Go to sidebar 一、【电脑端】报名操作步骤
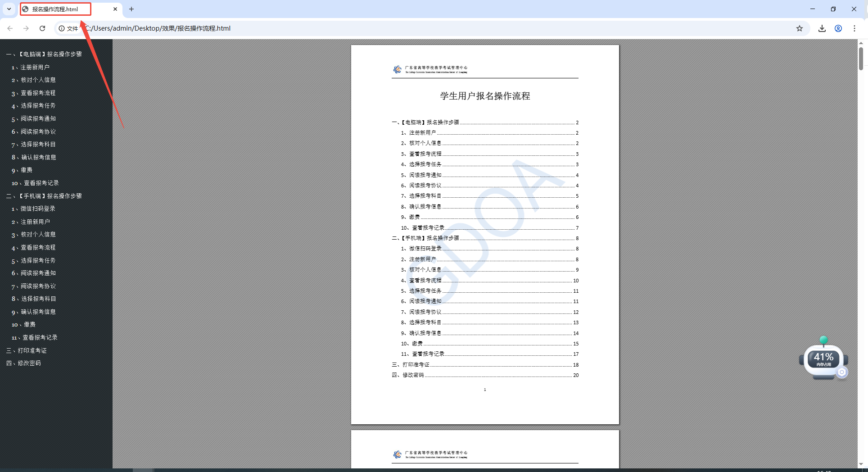868x472 pixels. pos(44,54)
